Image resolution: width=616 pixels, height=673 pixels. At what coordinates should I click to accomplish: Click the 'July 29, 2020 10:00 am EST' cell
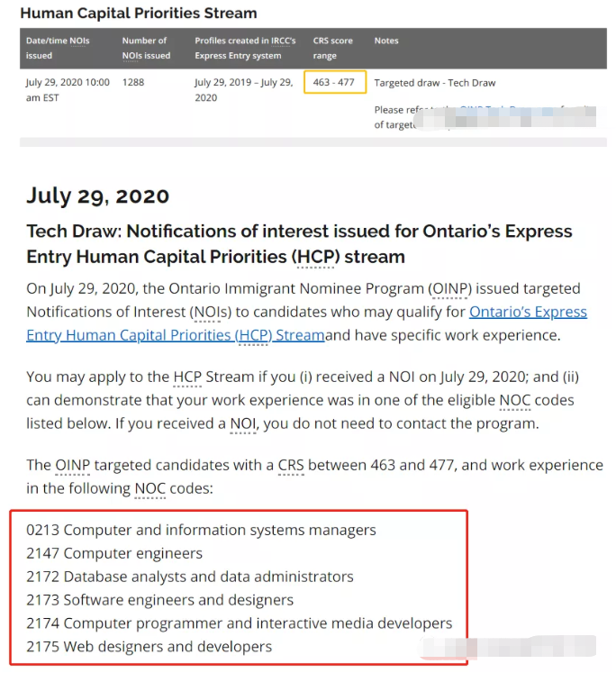coord(68,90)
